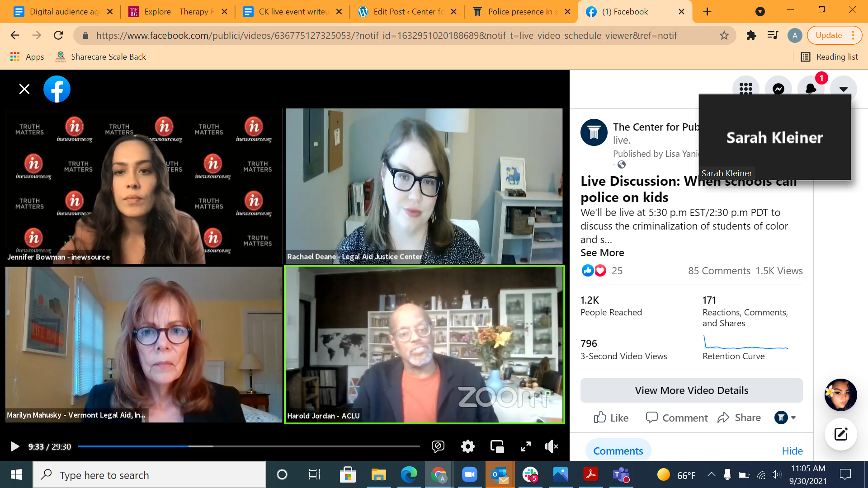Enter fullscreen video mode
The width and height of the screenshot is (868, 488).
point(525,446)
